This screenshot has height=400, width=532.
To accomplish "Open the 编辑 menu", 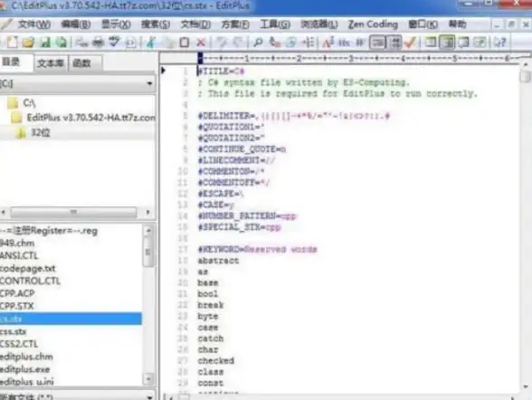I will pos(76,24).
